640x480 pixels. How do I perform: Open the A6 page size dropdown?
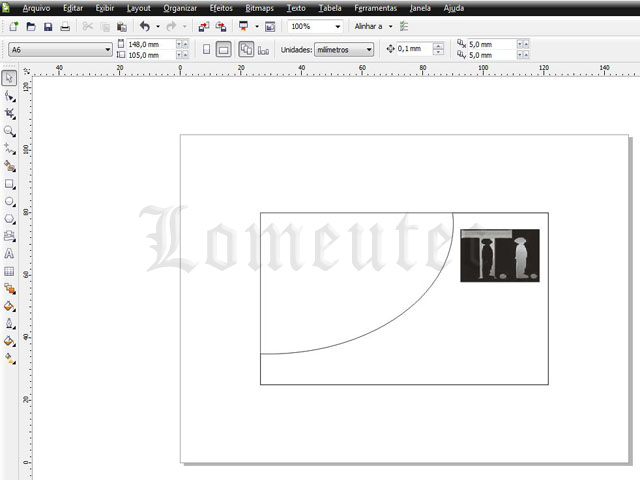coord(60,49)
